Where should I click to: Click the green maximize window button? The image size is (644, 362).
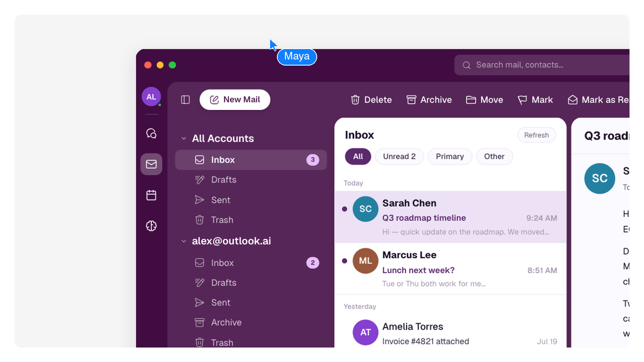tap(172, 65)
